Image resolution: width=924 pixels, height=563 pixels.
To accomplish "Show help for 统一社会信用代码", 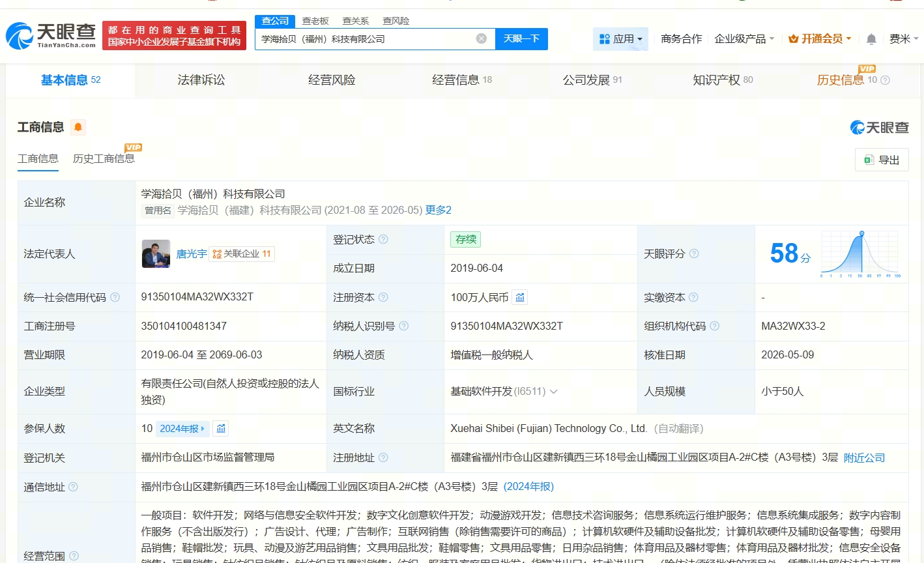I will pos(115,297).
